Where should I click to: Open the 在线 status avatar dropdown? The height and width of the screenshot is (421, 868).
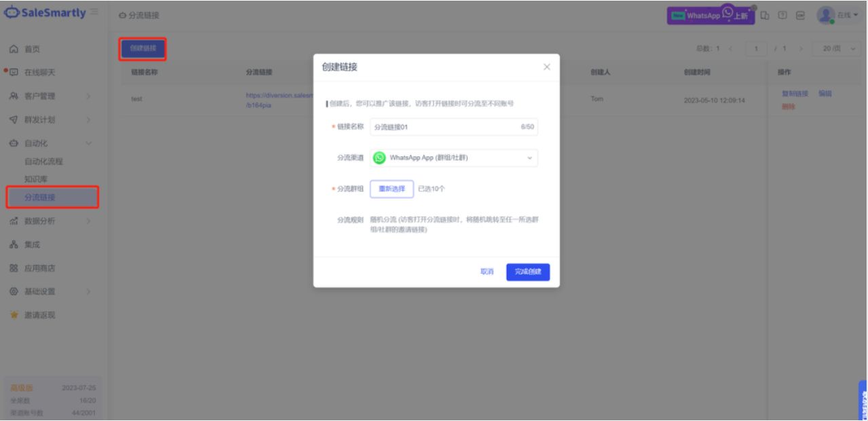836,15
